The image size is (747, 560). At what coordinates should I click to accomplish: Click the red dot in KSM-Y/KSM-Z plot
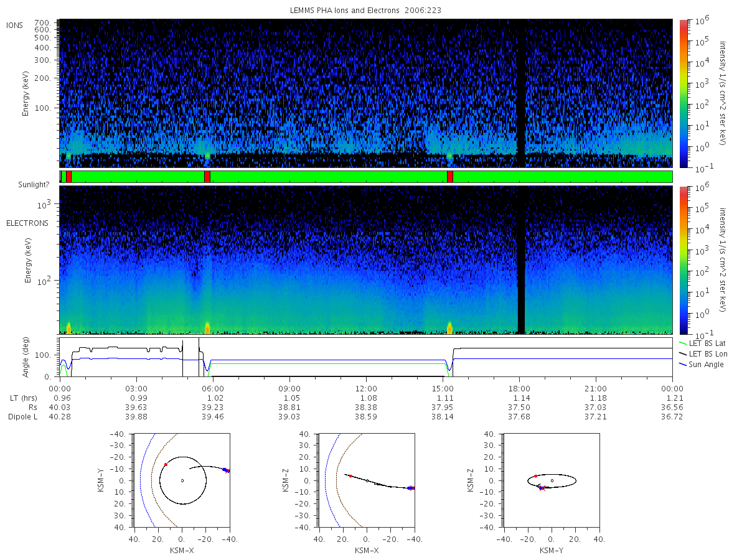(535, 476)
